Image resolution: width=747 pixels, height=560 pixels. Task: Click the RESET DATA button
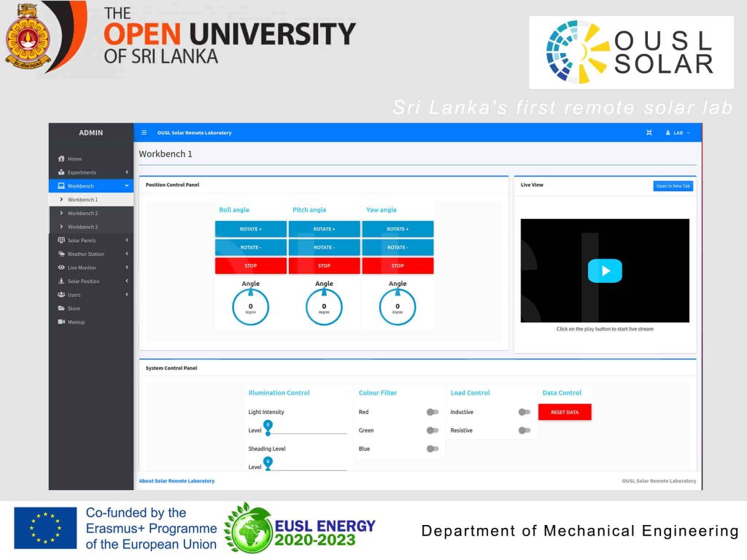565,412
